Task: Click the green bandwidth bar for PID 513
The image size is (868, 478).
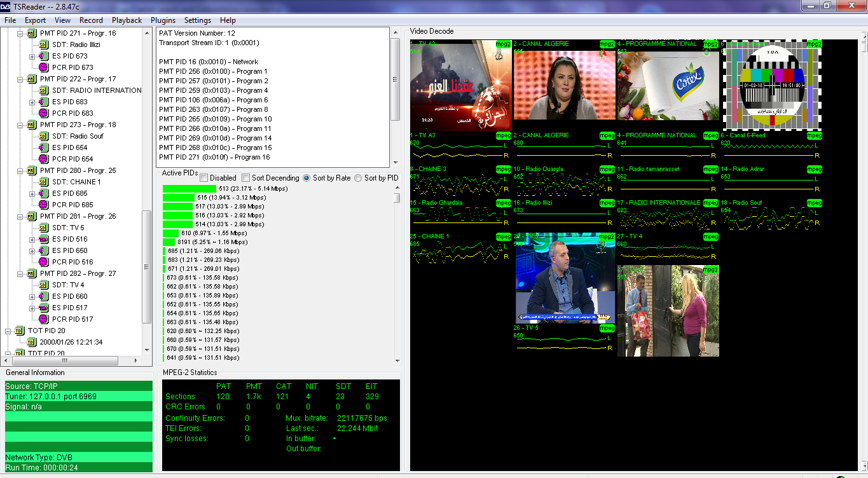Action: pyautogui.click(x=189, y=189)
